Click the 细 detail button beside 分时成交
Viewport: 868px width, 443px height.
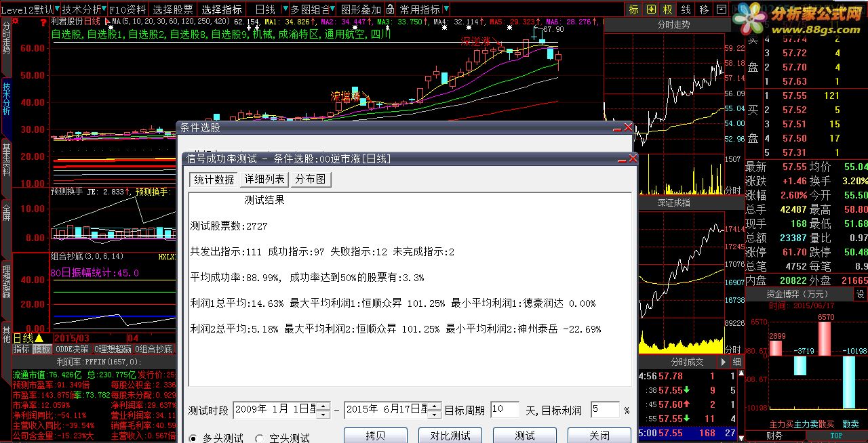(737, 362)
